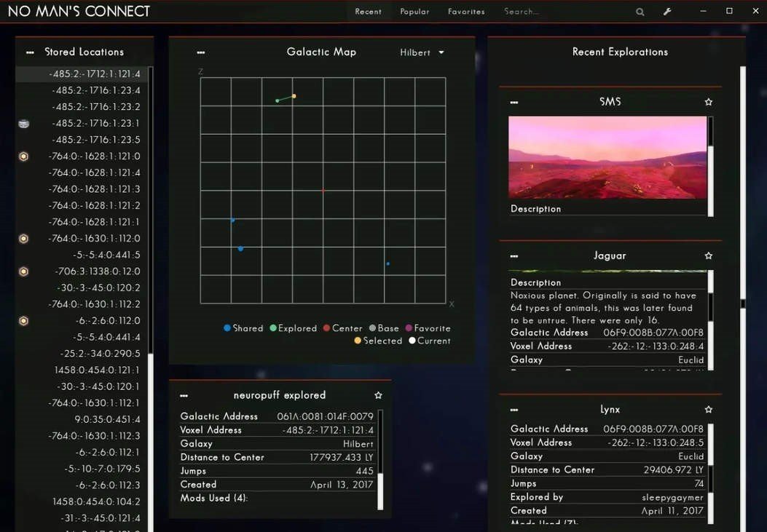Click the red center point on map
Image resolution: width=767 pixels, height=532 pixels.
point(323,191)
